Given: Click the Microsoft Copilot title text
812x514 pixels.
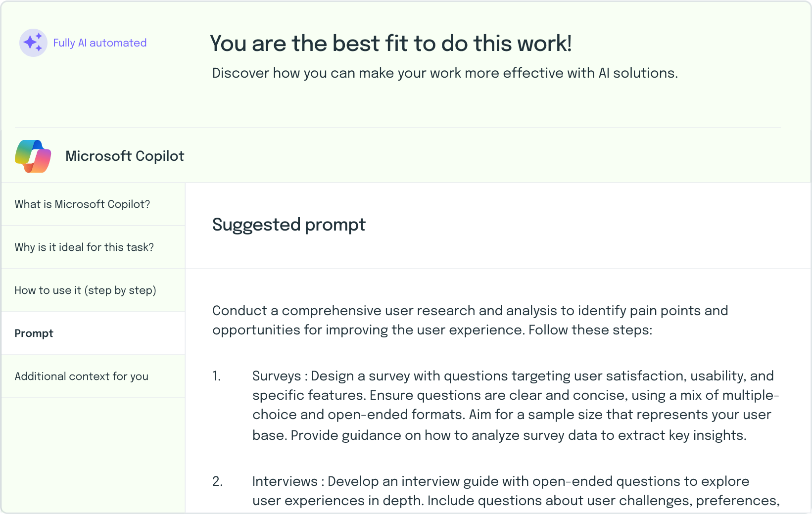Looking at the screenshot, I should tap(125, 156).
